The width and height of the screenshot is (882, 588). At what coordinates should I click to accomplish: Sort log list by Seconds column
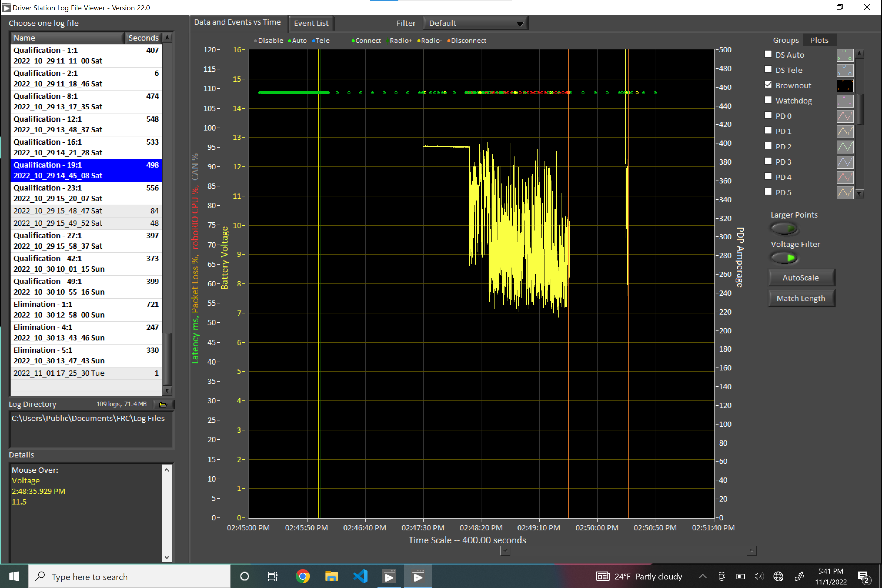click(143, 38)
